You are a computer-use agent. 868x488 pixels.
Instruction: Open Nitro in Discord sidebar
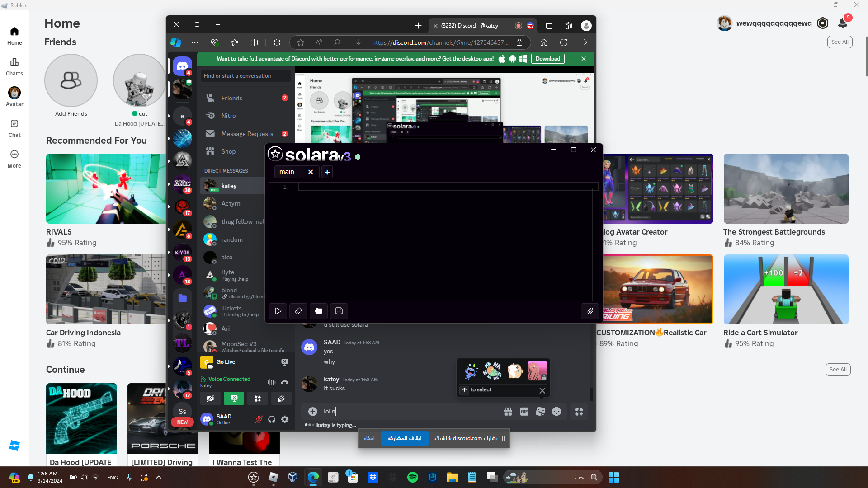pos(246,116)
